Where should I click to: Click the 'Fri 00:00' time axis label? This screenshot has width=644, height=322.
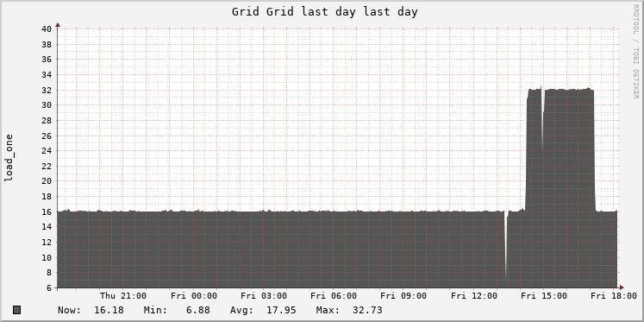click(x=194, y=296)
